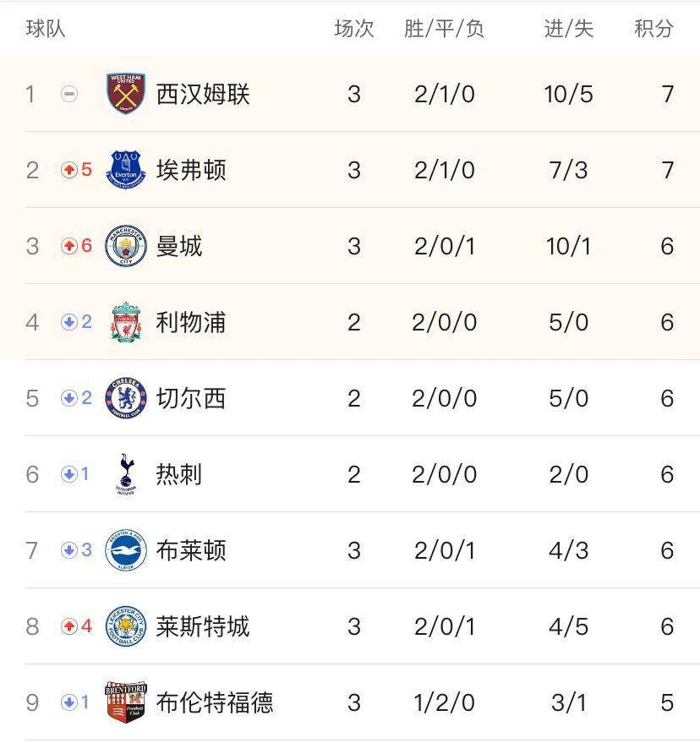
Task: Click 热刺's points value 6
Action: [667, 474]
